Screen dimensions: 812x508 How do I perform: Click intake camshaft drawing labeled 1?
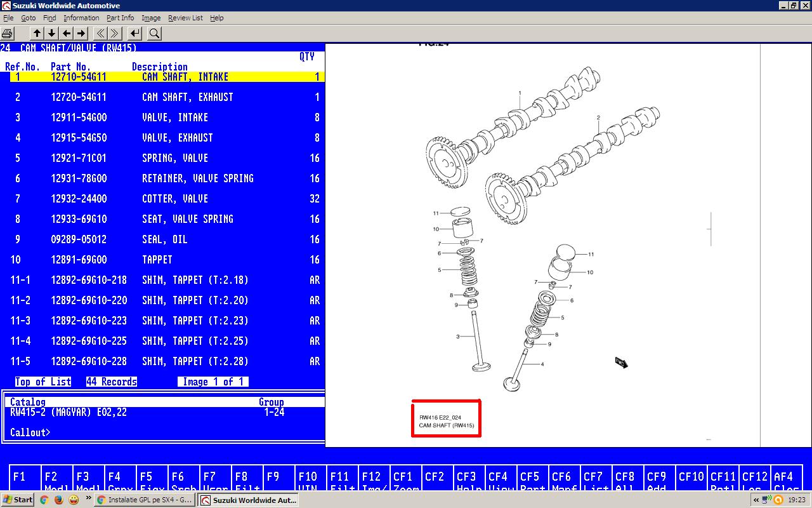pyautogui.click(x=514, y=127)
